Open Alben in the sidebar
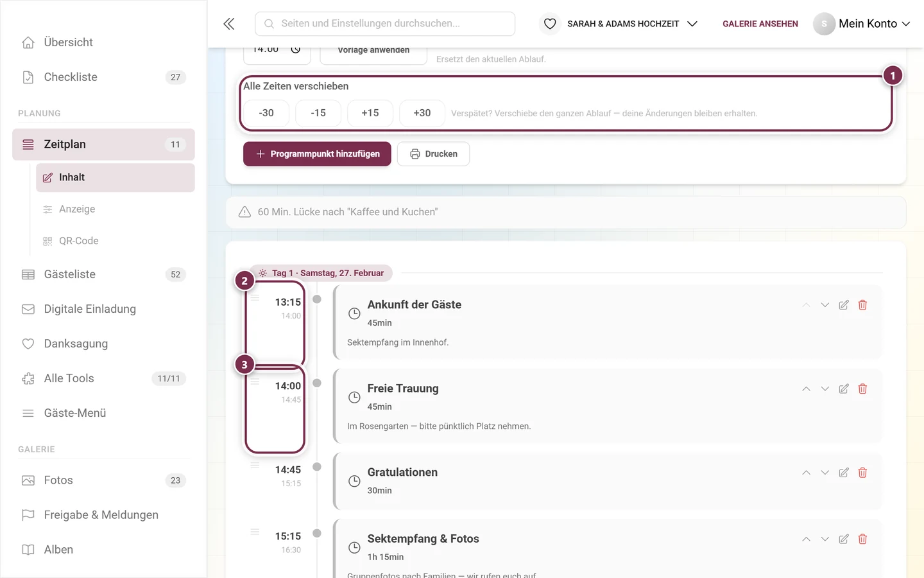The width and height of the screenshot is (924, 578). tap(103, 550)
